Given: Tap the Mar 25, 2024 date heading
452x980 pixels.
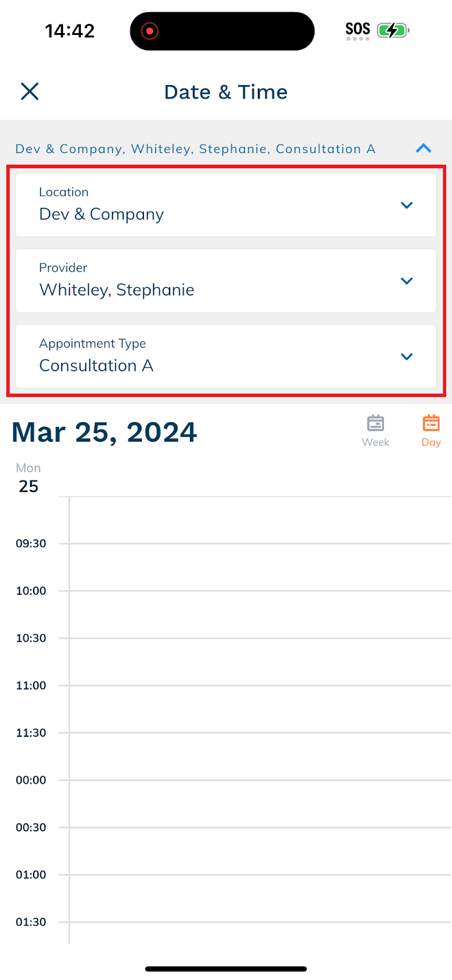Looking at the screenshot, I should click(x=104, y=432).
